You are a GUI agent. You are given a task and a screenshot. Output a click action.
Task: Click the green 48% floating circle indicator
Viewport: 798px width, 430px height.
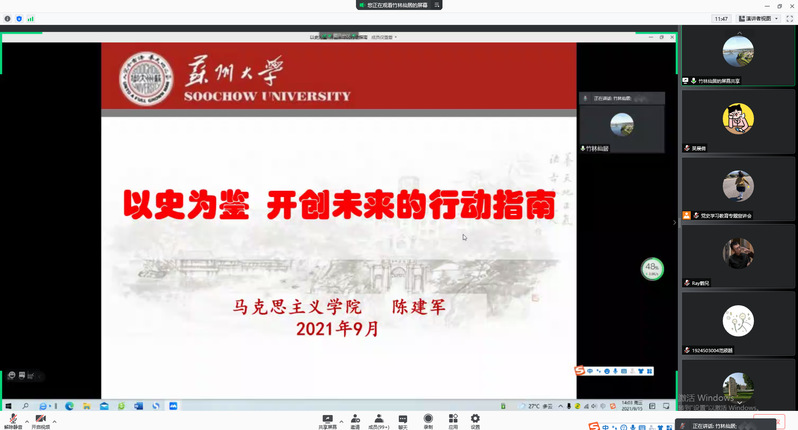click(x=652, y=268)
